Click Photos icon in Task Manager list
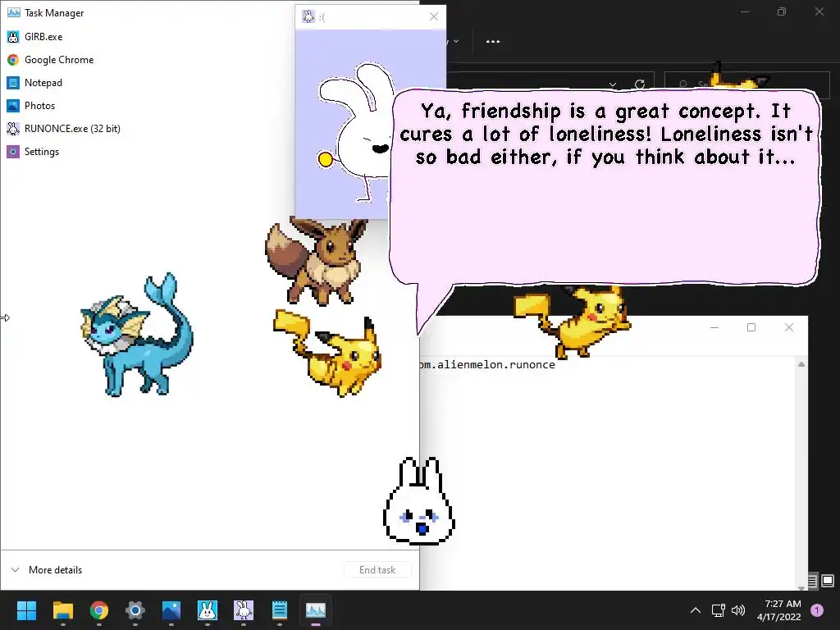The image size is (840, 630). (x=13, y=106)
